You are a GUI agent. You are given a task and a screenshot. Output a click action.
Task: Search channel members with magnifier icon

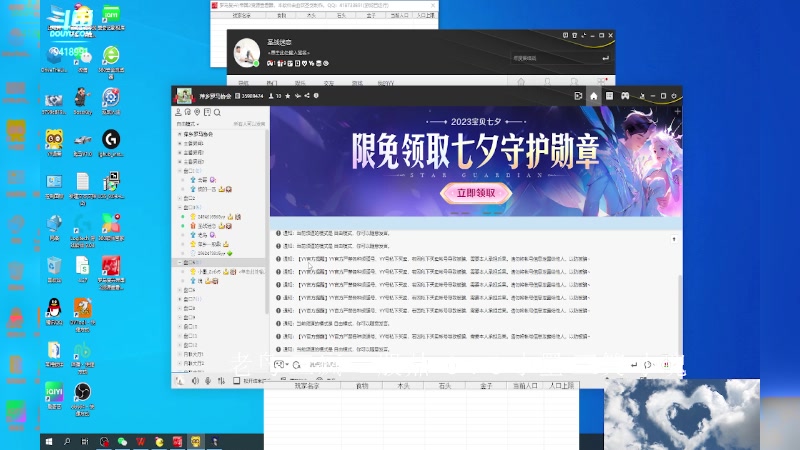point(217,112)
